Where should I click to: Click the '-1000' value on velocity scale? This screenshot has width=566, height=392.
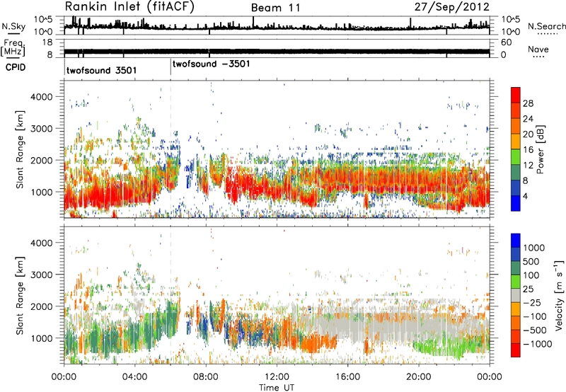[x=538, y=344]
